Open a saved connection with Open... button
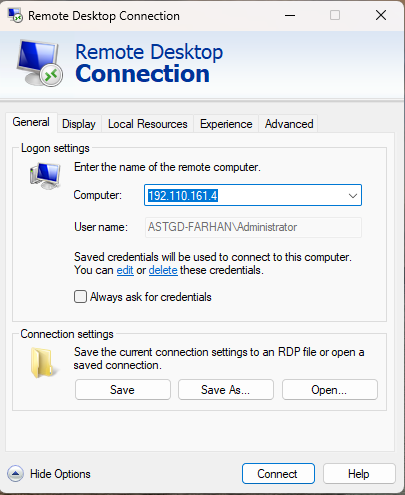Image resolution: width=405 pixels, height=495 pixels. click(x=330, y=389)
